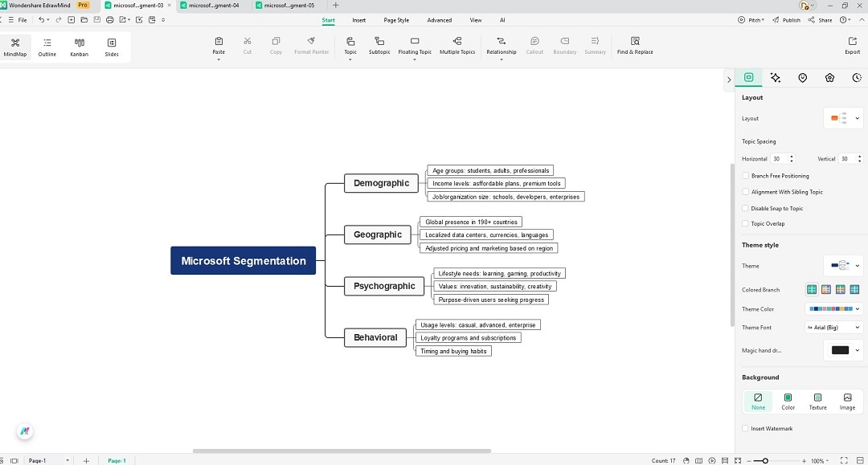Open the Theme Color palette

[x=834, y=308]
